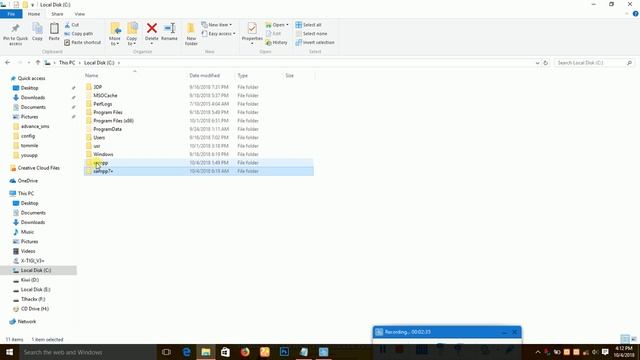
Task: Open the New item dropdown
Action: 217,25
